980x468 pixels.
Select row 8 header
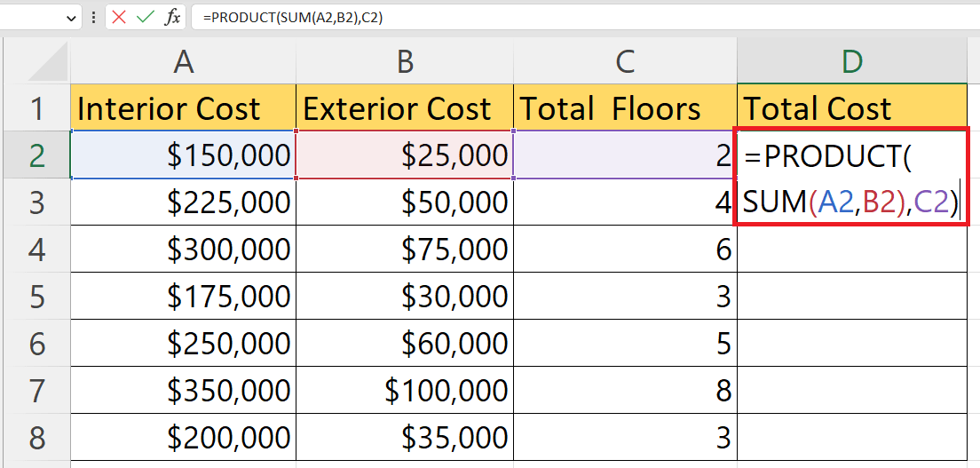pos(37,437)
